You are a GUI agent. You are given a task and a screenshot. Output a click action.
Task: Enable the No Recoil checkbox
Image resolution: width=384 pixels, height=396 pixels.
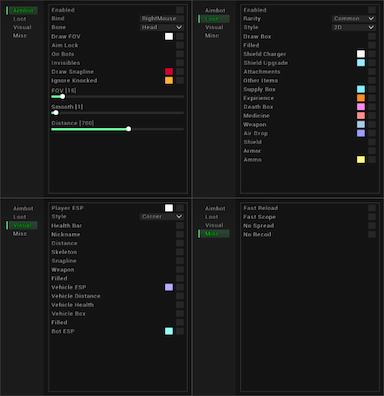click(x=372, y=234)
